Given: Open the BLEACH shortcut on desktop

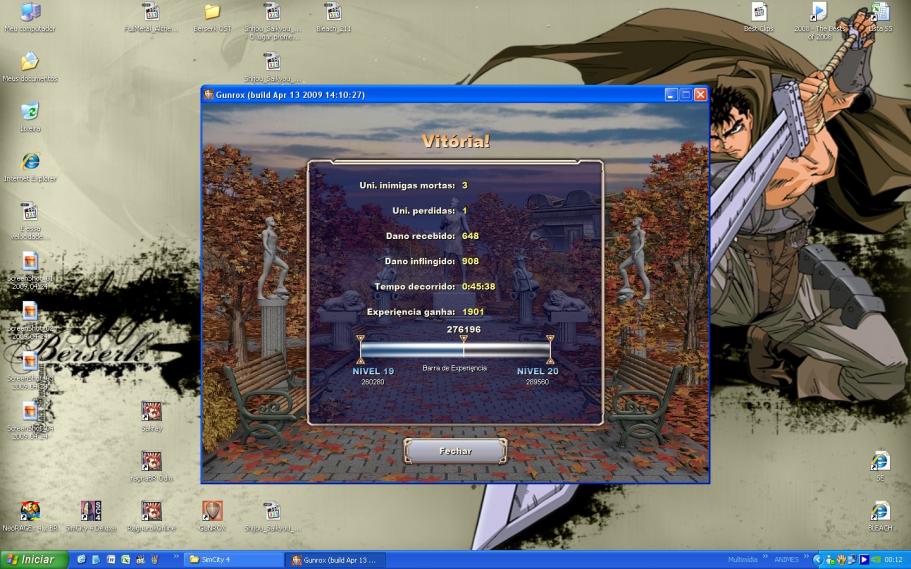Looking at the screenshot, I should [880, 511].
